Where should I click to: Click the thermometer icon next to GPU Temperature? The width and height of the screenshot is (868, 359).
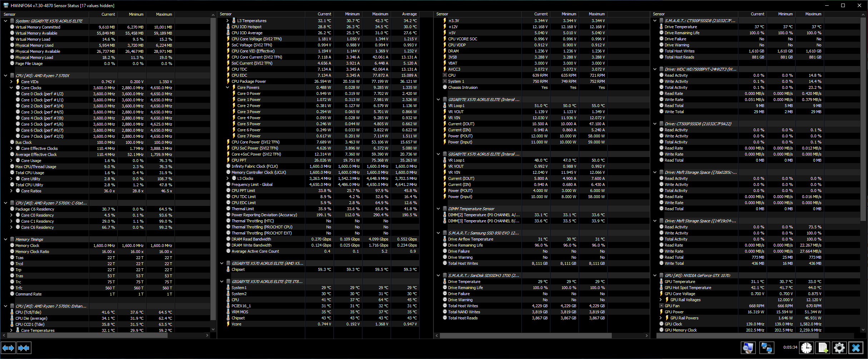coord(661,282)
